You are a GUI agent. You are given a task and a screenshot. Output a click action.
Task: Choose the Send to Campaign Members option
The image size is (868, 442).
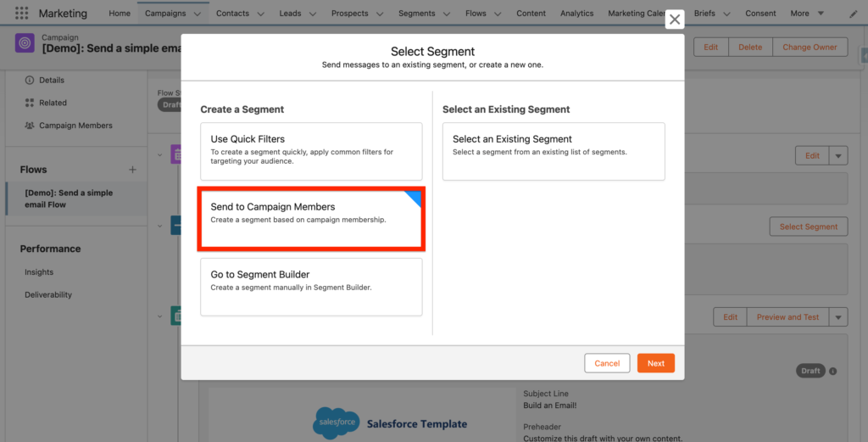coord(311,220)
